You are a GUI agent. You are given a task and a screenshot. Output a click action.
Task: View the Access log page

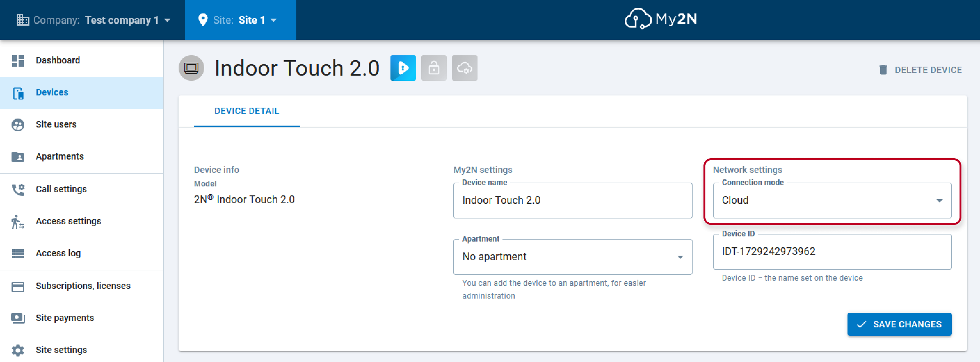click(x=82, y=253)
